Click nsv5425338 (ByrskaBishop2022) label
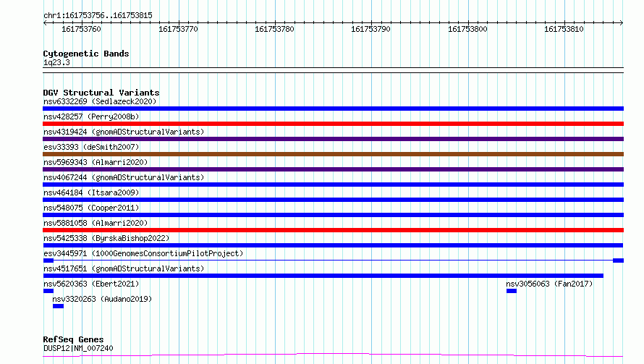 pyautogui.click(x=106, y=238)
